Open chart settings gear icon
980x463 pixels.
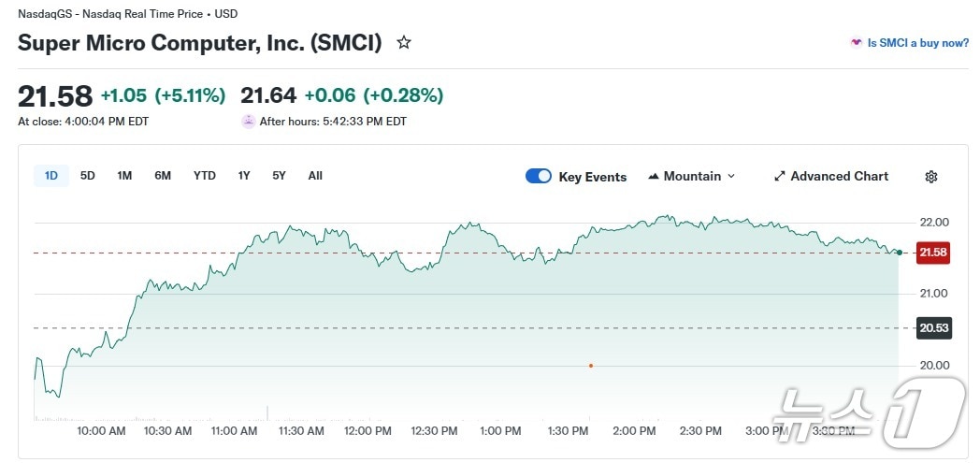(930, 177)
